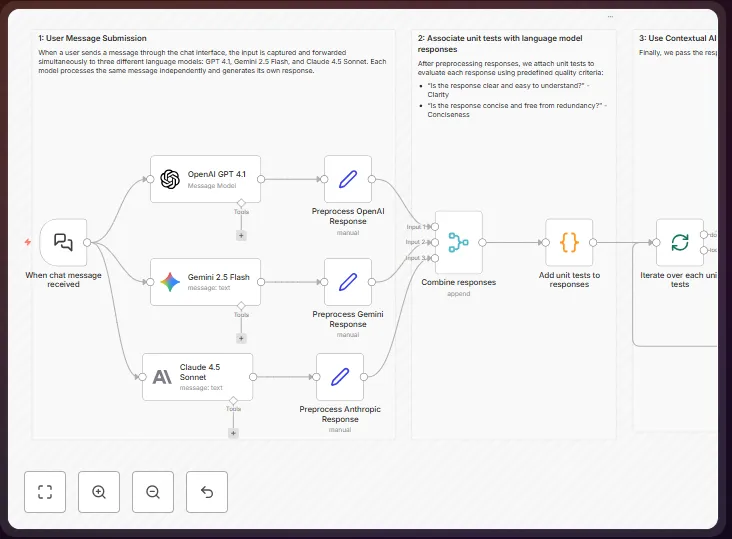
Task: Click the 'Combine responses' label text
Action: [458, 282]
